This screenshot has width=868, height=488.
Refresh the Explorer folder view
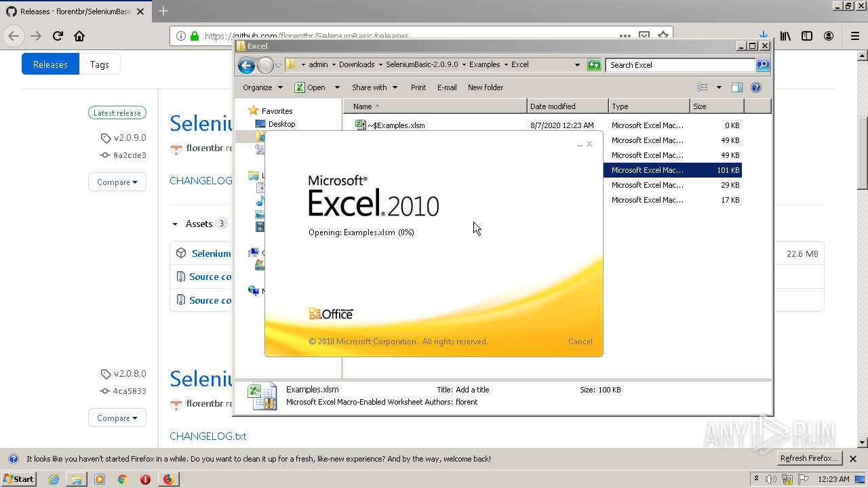pyautogui.click(x=594, y=65)
